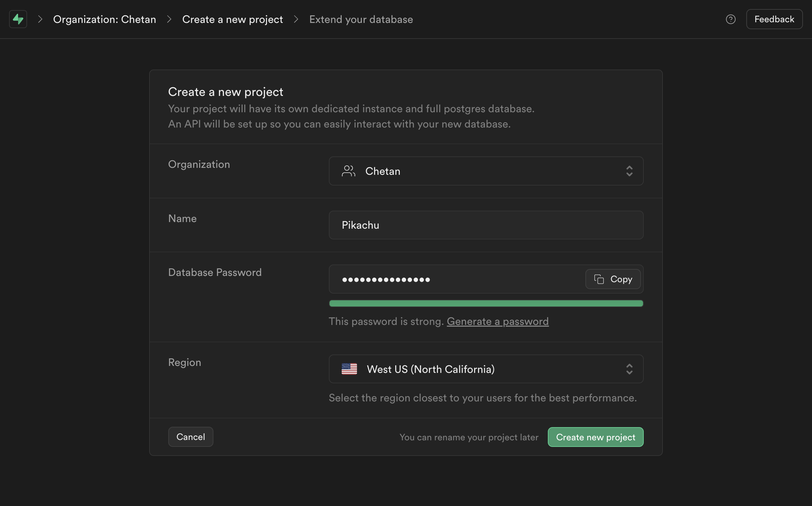Click Cancel button
This screenshot has width=812, height=506.
(190, 436)
